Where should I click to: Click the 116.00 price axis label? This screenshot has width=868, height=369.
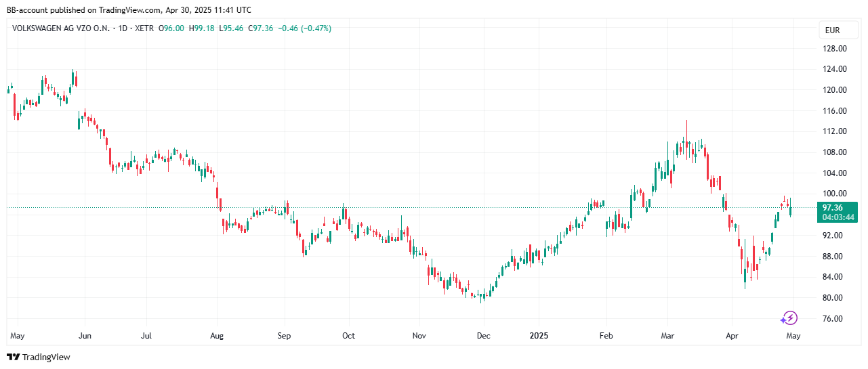pos(835,111)
